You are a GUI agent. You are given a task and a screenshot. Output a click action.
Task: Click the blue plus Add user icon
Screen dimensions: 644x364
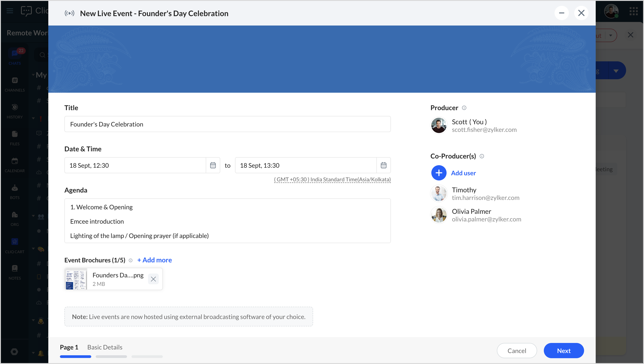[x=439, y=173]
